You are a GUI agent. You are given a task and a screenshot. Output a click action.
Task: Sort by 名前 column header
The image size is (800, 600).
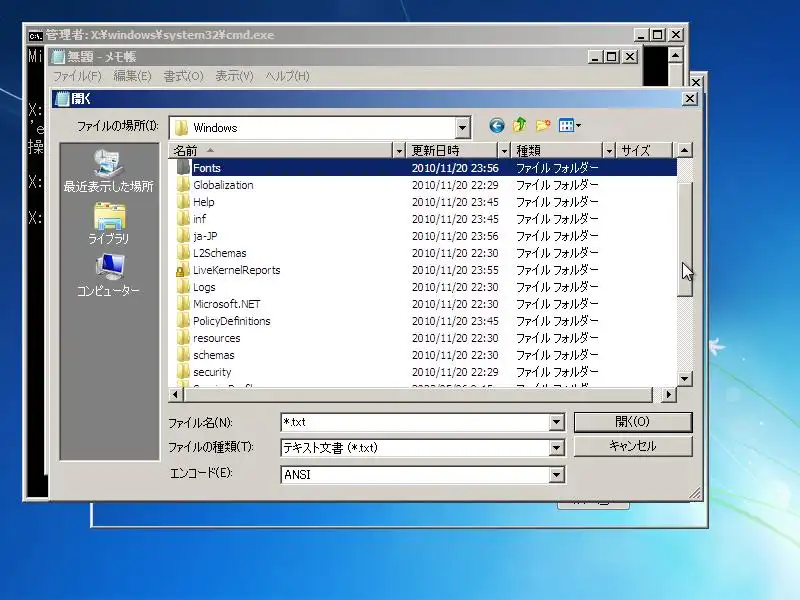coord(281,151)
